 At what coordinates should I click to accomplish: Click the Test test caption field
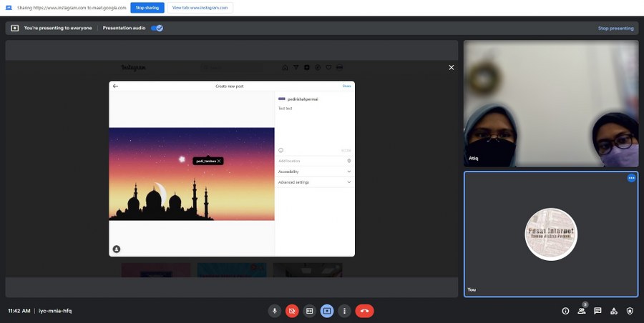click(315, 126)
